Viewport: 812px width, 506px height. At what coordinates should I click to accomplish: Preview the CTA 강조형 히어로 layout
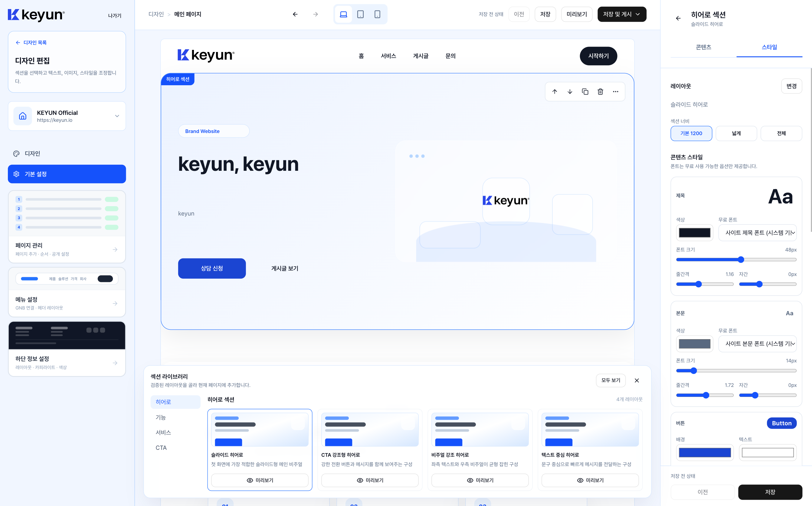click(x=370, y=480)
